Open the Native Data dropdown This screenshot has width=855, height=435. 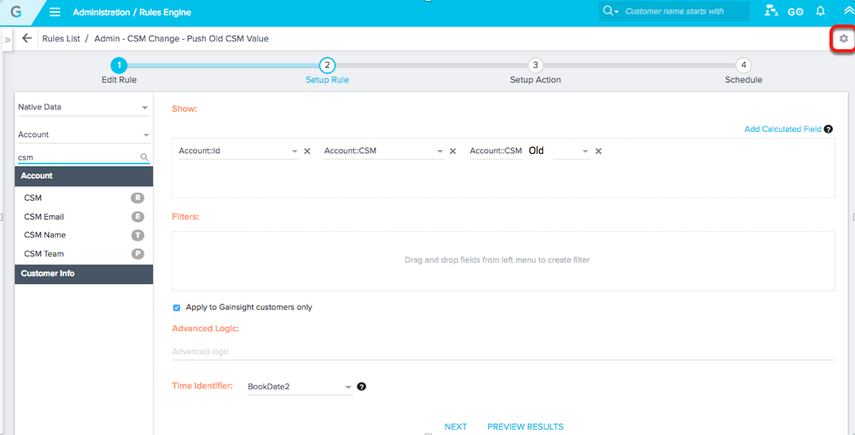pyautogui.click(x=84, y=107)
